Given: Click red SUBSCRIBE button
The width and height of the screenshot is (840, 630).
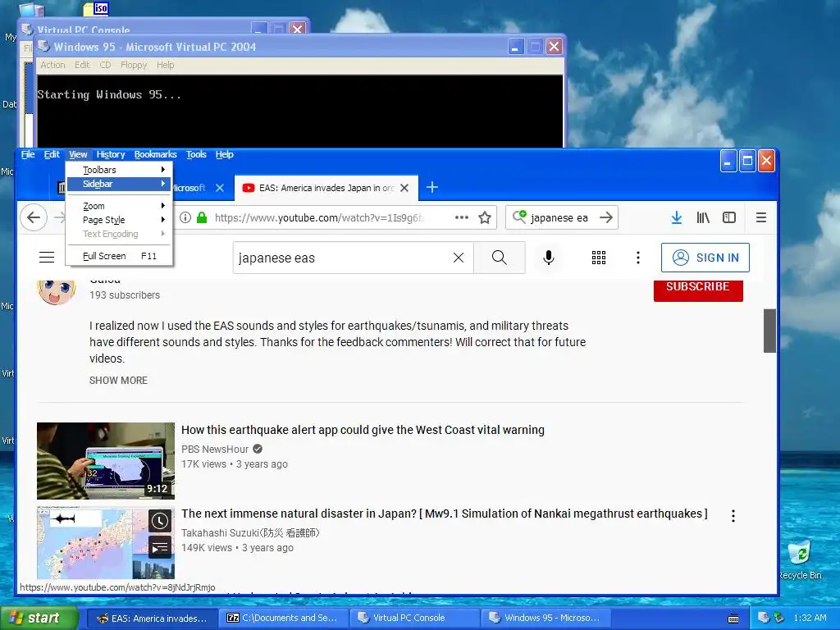Looking at the screenshot, I should (698, 290).
